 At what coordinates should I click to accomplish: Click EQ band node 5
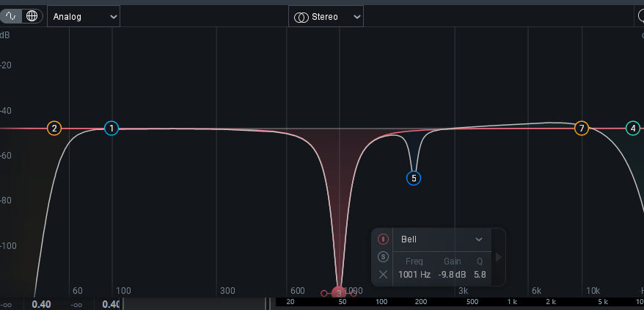[414, 178]
